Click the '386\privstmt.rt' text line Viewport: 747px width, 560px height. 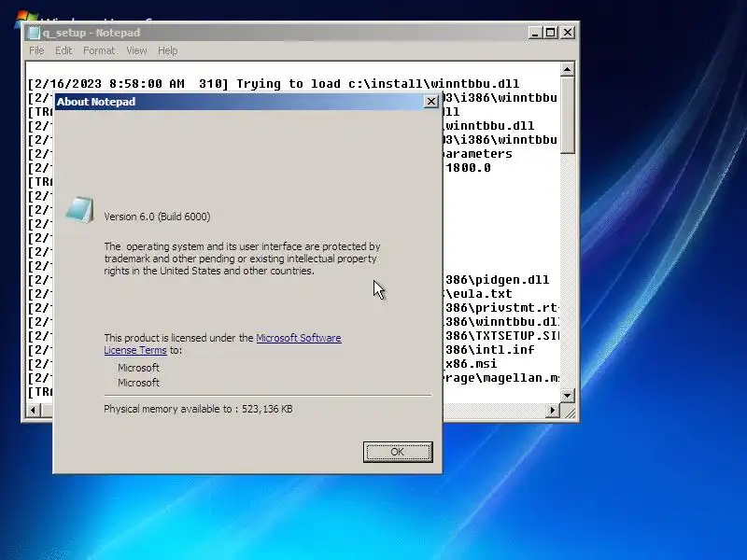click(x=501, y=308)
